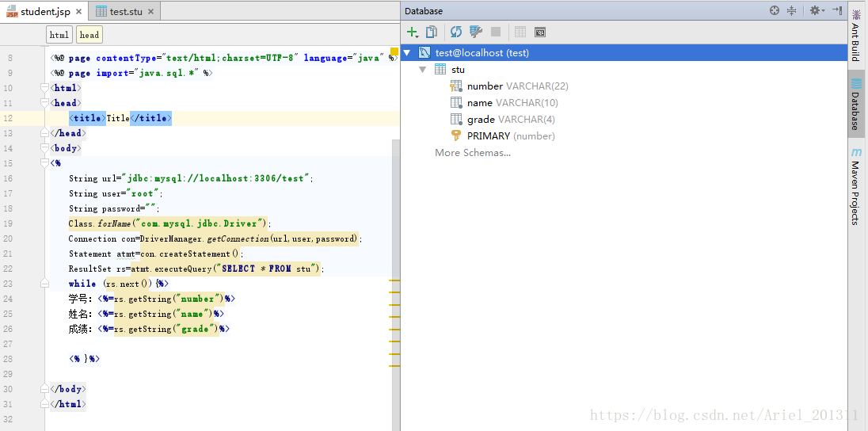
Task: Click the Title text inside title tag
Action: pyautogui.click(x=118, y=118)
